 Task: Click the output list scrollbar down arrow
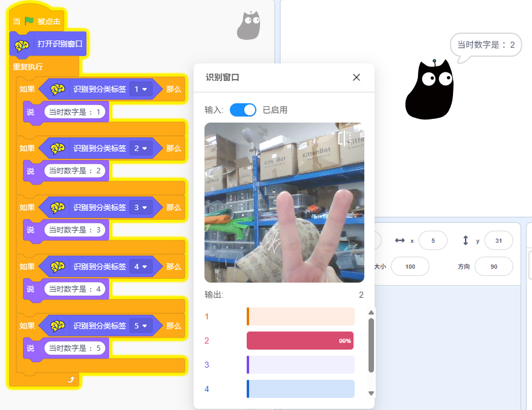(371, 393)
